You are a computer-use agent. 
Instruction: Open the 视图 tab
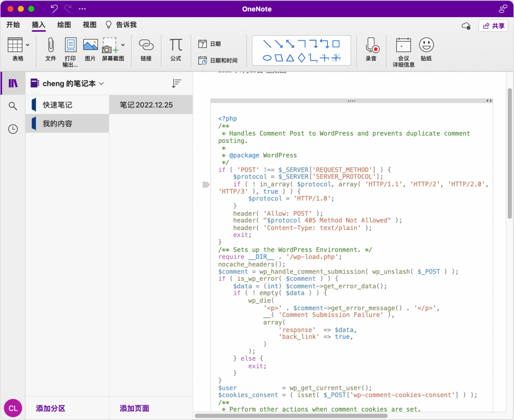[90, 25]
